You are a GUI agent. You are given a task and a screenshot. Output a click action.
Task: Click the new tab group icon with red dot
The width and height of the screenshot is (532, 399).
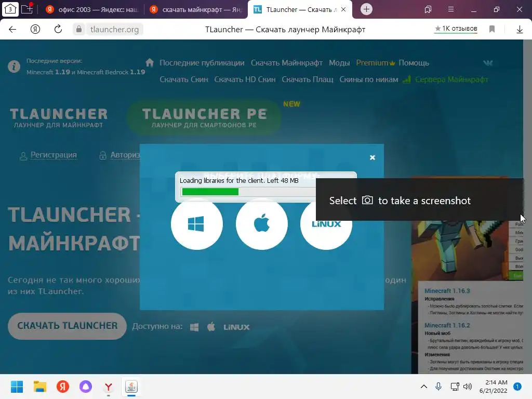27,8
